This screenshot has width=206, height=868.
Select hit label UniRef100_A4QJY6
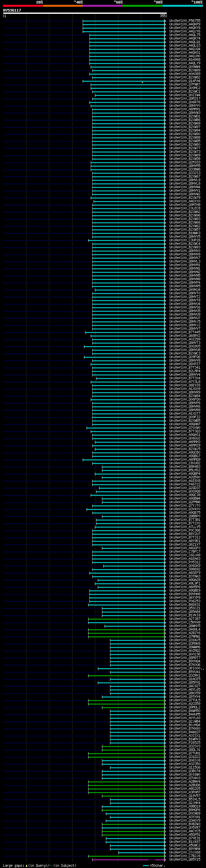click(185, 31)
